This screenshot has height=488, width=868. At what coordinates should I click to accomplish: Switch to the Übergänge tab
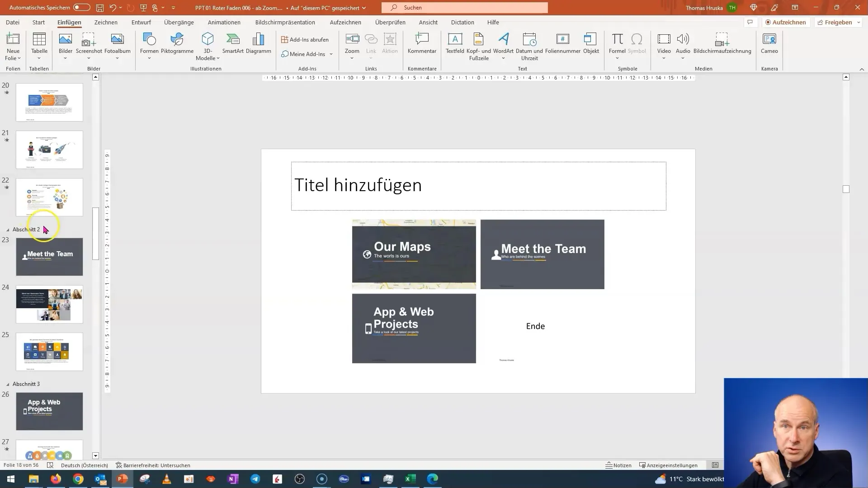(x=179, y=22)
